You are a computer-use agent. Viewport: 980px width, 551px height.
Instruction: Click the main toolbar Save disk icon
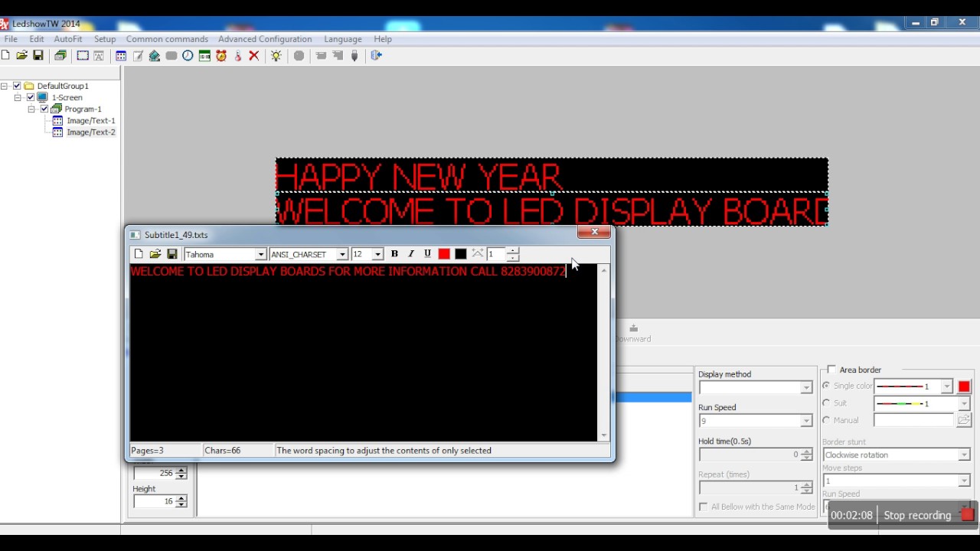38,56
